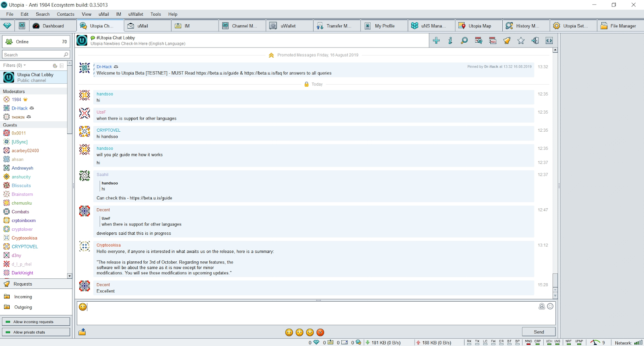Screen dimensions: 644x346
Task: Click the emoji at message box left
Action: click(83, 307)
